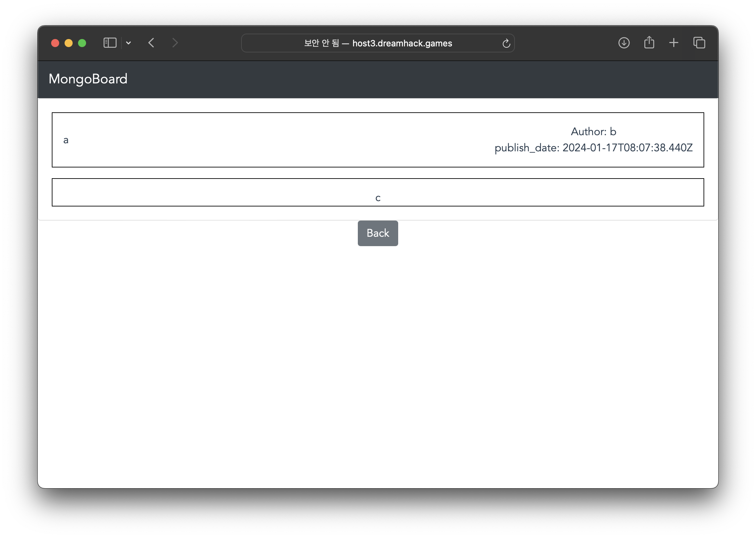The image size is (756, 538).
Task: Go forward with the right arrow
Action: [x=175, y=43]
